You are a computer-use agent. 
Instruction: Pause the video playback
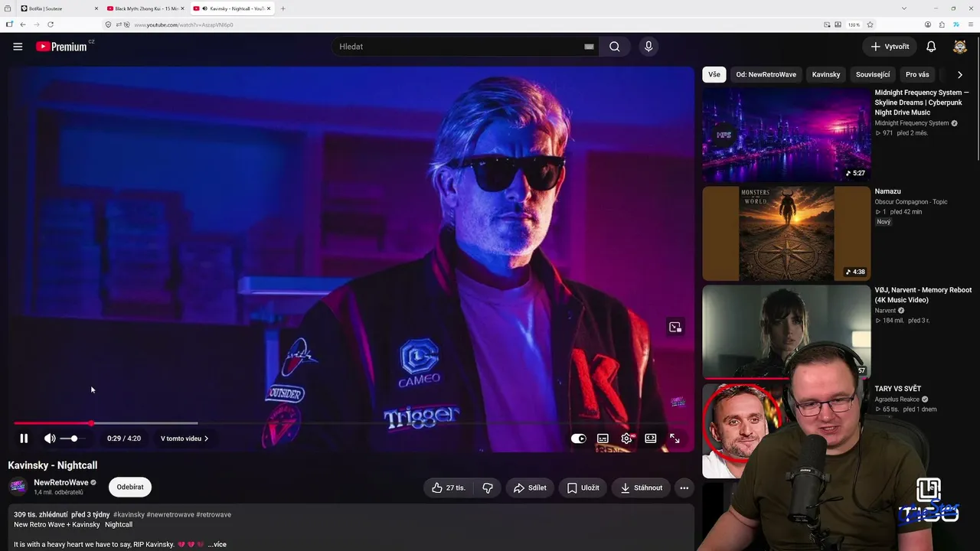[24, 439]
